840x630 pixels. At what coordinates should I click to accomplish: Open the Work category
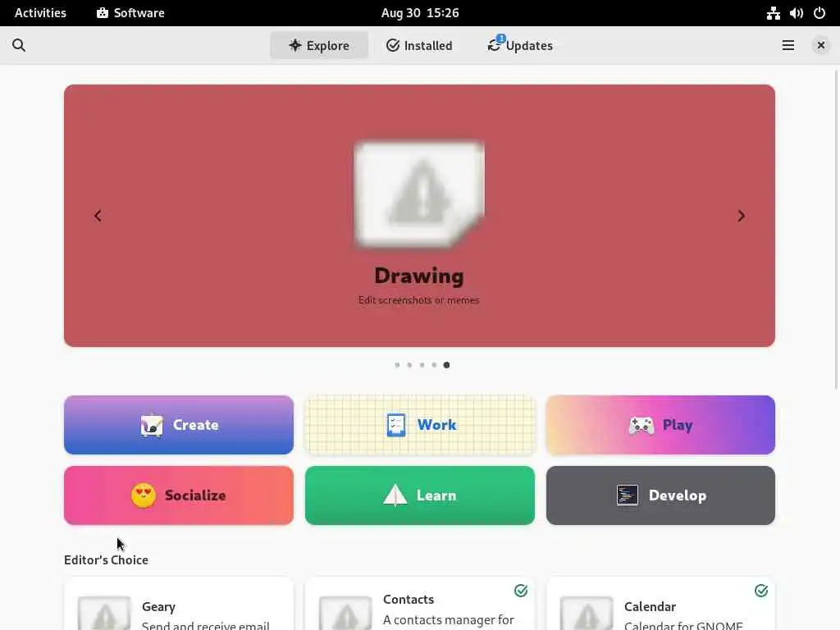tap(419, 425)
